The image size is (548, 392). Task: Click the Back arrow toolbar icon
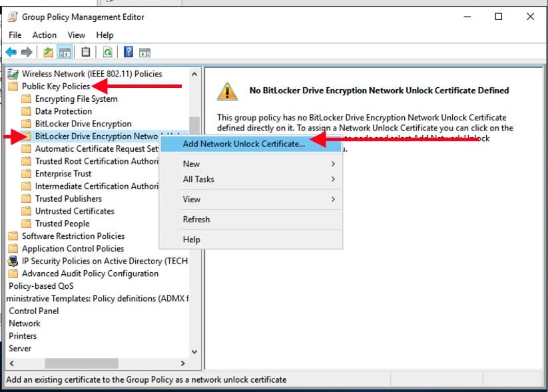click(11, 52)
